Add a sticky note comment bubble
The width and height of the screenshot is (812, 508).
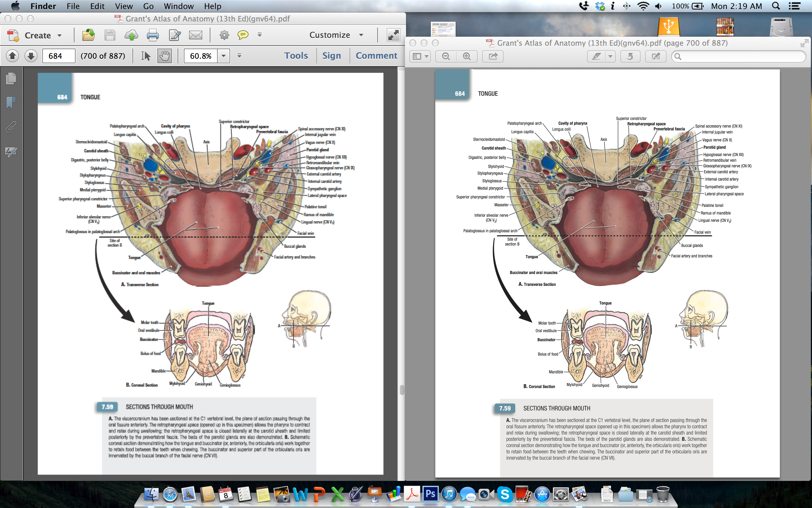(x=243, y=35)
